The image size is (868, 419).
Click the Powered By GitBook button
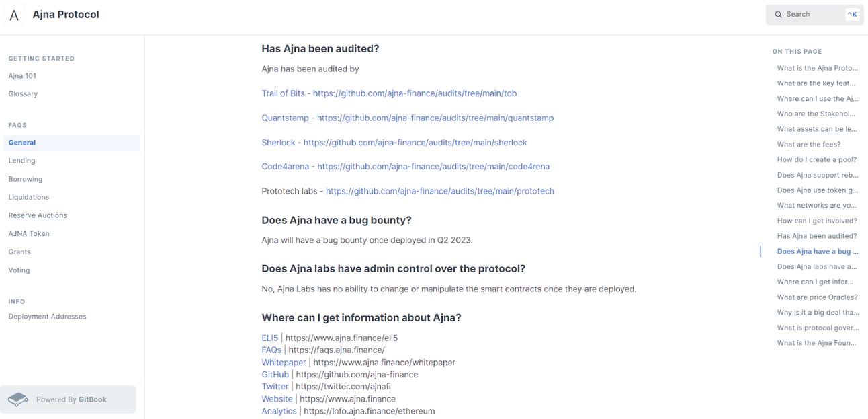(x=69, y=399)
